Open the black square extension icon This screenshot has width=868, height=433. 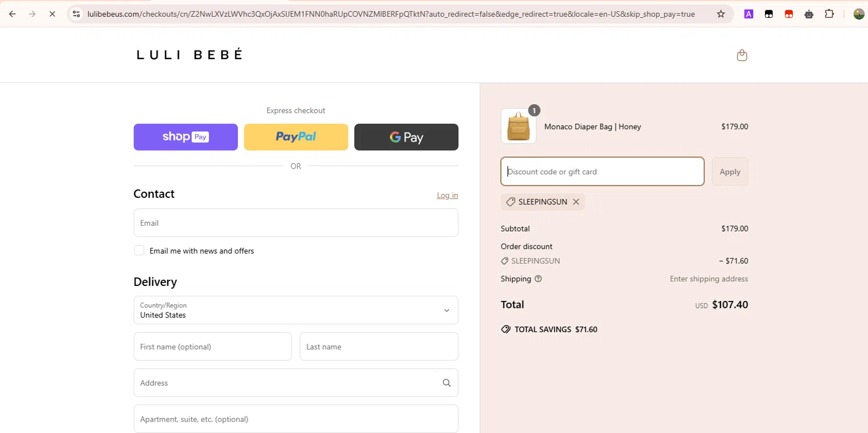(768, 14)
